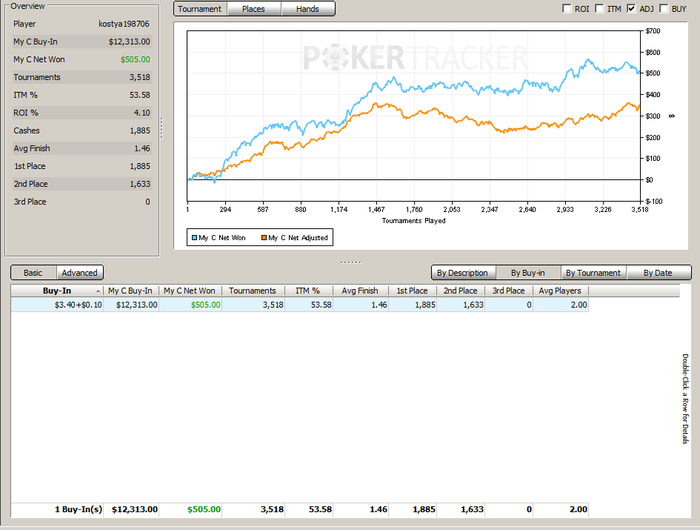Click the Cashes 1,885 value in Overview
Image resolution: width=700 pixels, height=530 pixels.
[140, 131]
